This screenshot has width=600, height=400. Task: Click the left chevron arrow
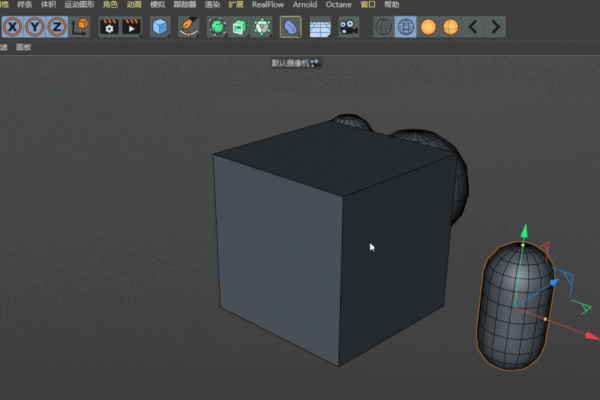(473, 27)
